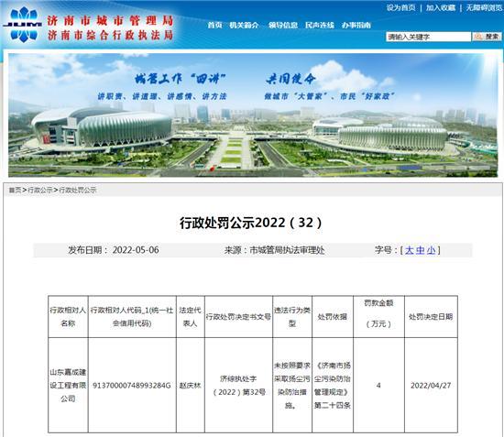Click the 行政处罚决定书文号 column header
The width and height of the screenshot is (504, 437).
click(238, 317)
